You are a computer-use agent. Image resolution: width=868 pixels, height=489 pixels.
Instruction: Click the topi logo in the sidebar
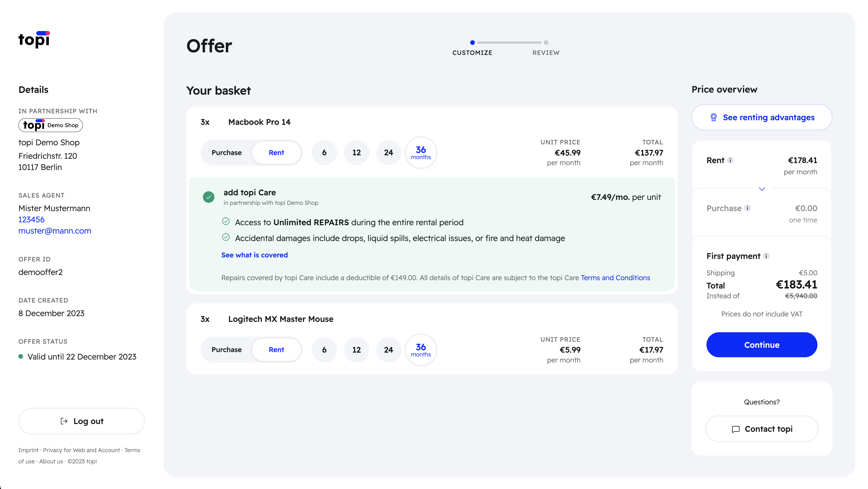click(34, 39)
